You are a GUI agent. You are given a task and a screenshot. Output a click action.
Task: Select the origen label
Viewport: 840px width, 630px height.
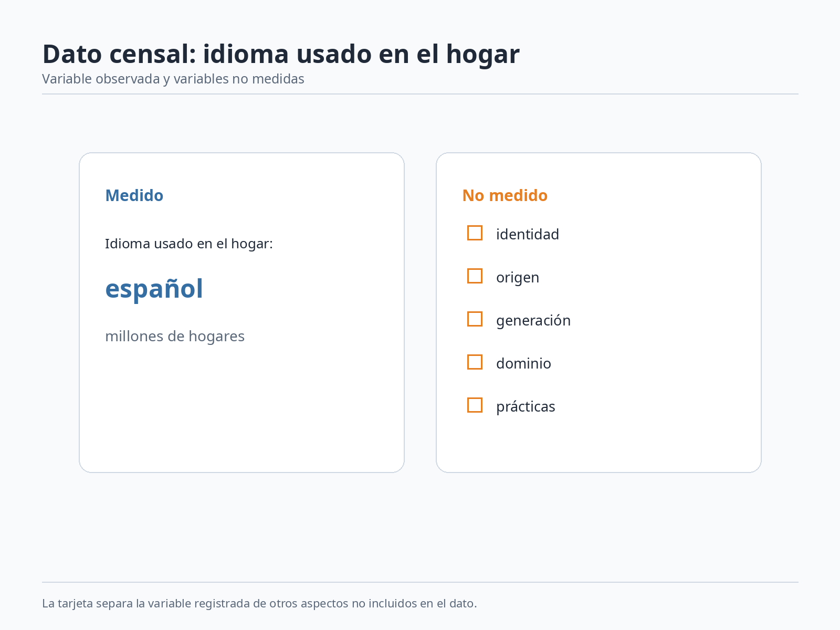[x=518, y=278]
